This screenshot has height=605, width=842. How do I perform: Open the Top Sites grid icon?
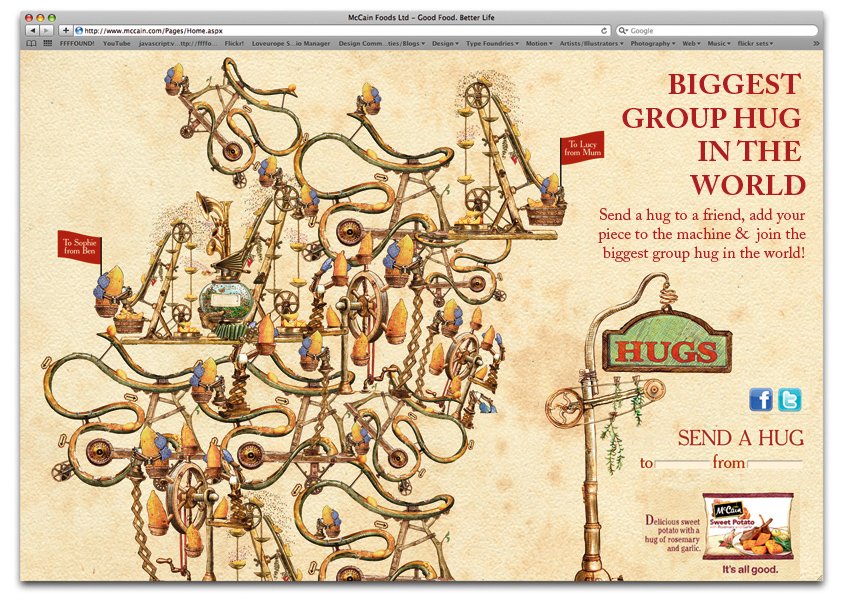pyautogui.click(x=48, y=43)
